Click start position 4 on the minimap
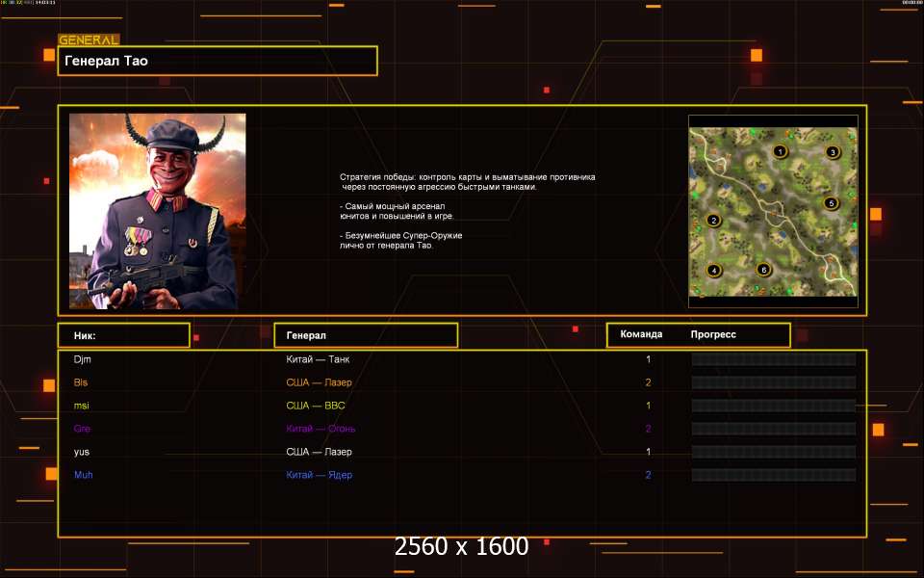This screenshot has height=578, width=924. pos(713,270)
